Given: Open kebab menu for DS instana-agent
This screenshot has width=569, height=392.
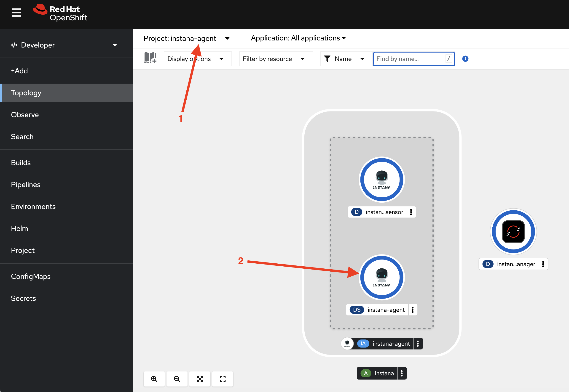Looking at the screenshot, I should coord(413,310).
